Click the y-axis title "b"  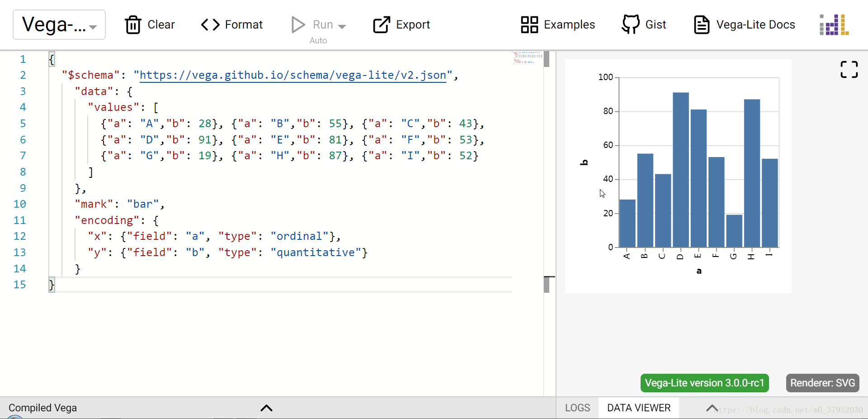tap(584, 162)
